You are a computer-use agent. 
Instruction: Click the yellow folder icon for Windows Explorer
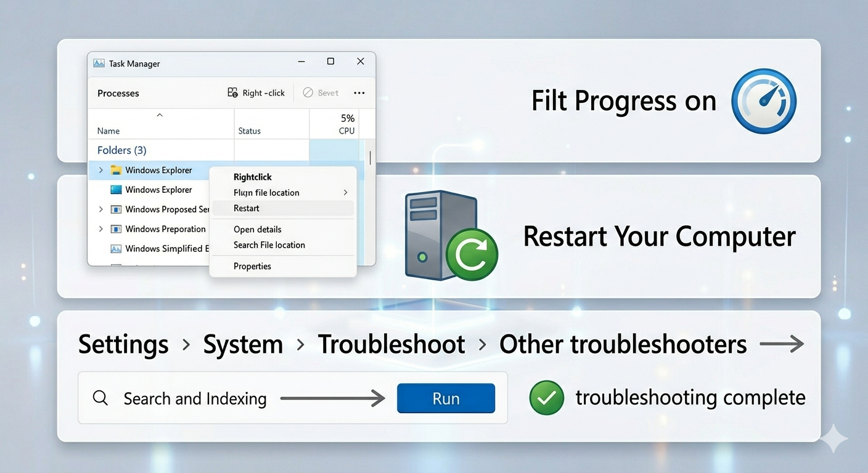click(116, 170)
